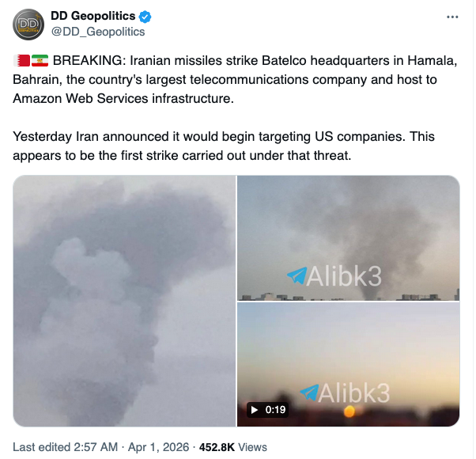Open the @DD_Geopolitics handle link
The width and height of the screenshot is (476, 459).
point(98,32)
